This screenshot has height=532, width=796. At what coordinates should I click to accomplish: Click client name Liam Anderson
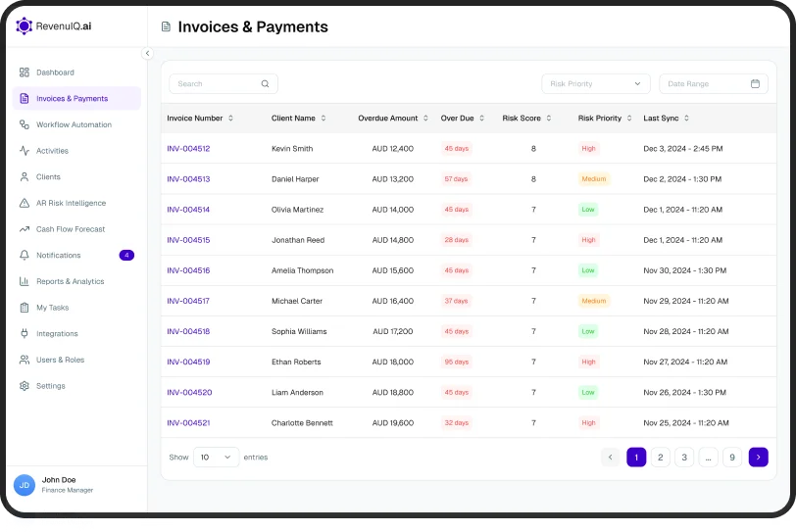coord(297,392)
